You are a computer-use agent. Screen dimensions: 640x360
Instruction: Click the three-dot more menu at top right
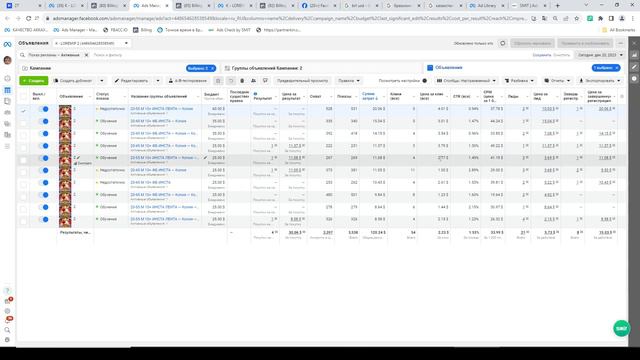pos(621,43)
